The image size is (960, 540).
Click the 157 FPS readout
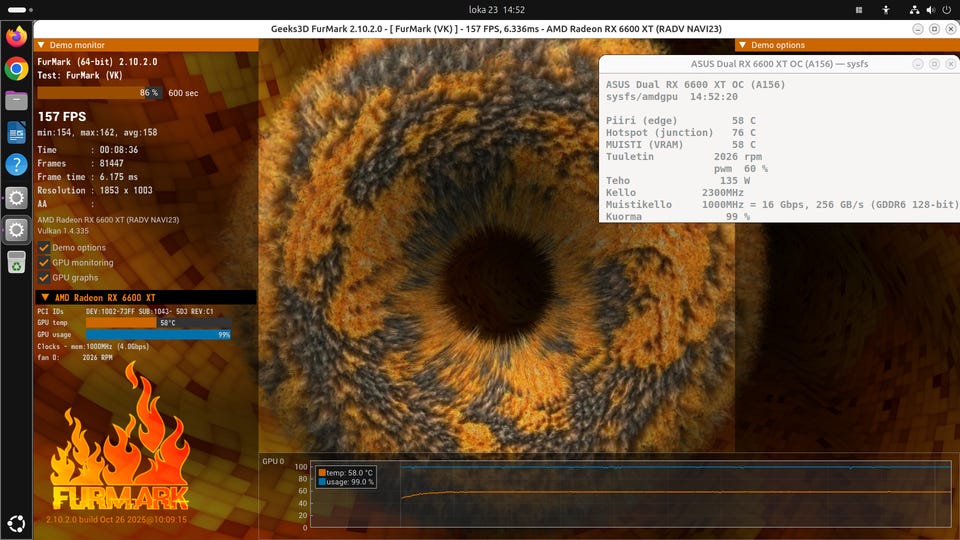coord(62,116)
